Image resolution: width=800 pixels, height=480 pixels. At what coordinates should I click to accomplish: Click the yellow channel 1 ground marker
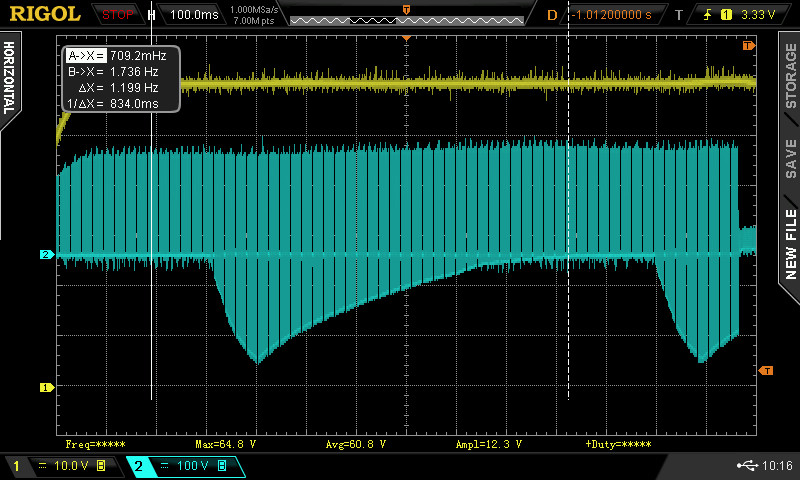(x=45, y=387)
